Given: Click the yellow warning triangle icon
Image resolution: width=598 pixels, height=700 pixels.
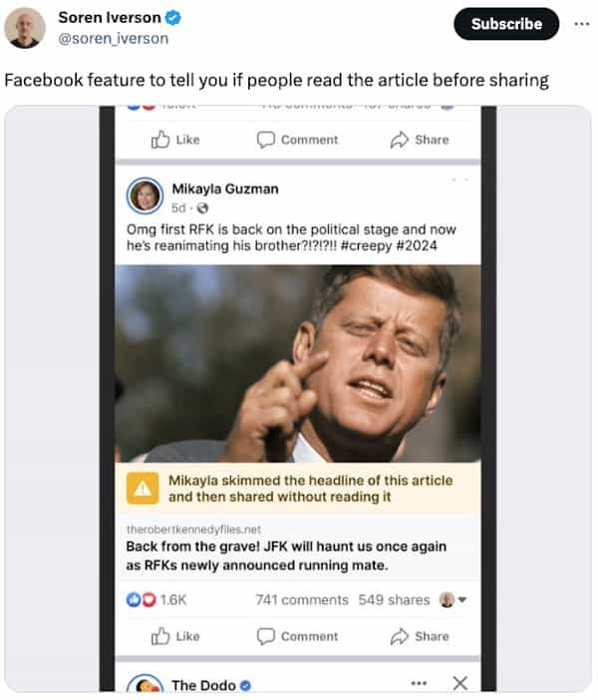Looking at the screenshot, I should (x=144, y=489).
